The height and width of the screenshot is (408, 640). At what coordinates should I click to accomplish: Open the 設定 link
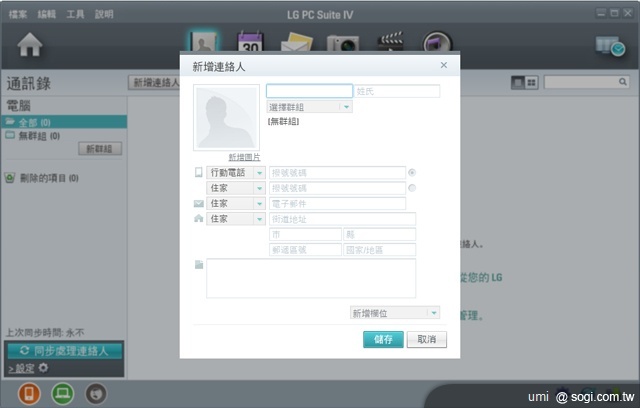pos(21,368)
